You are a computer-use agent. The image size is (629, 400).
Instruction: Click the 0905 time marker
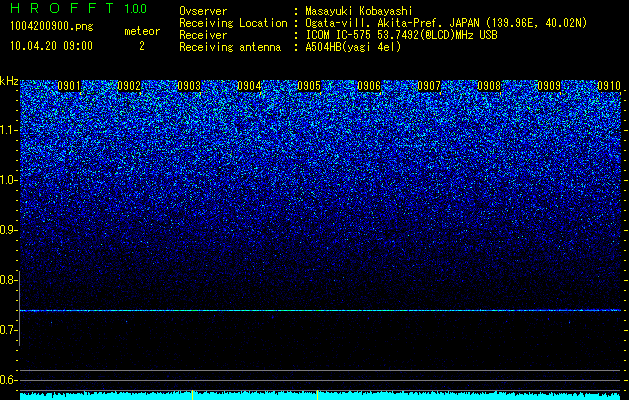pyautogui.click(x=309, y=86)
